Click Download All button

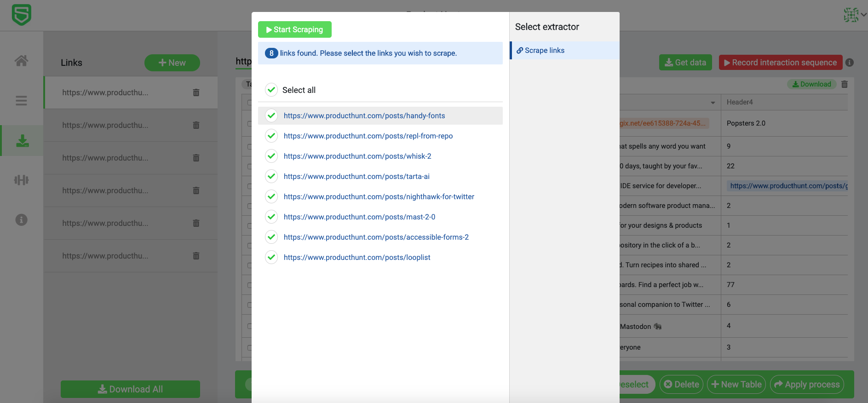point(130,389)
